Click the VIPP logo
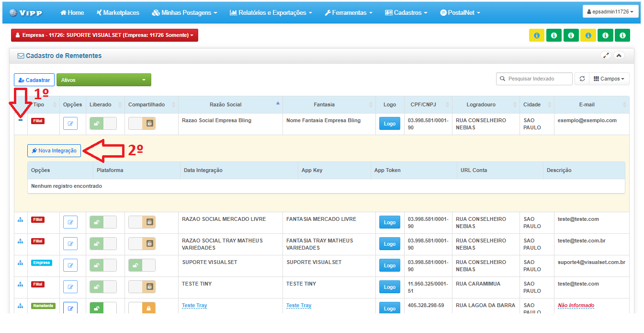 click(x=26, y=12)
